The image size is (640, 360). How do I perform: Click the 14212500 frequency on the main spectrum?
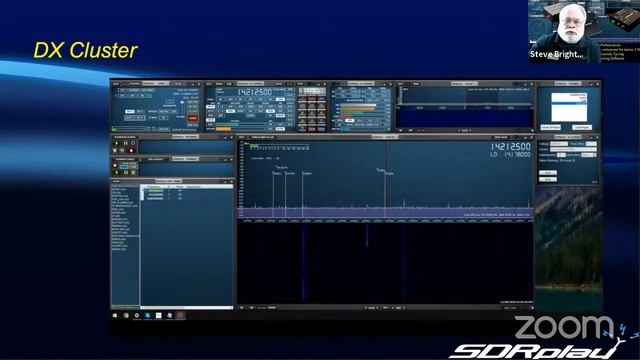(510, 147)
